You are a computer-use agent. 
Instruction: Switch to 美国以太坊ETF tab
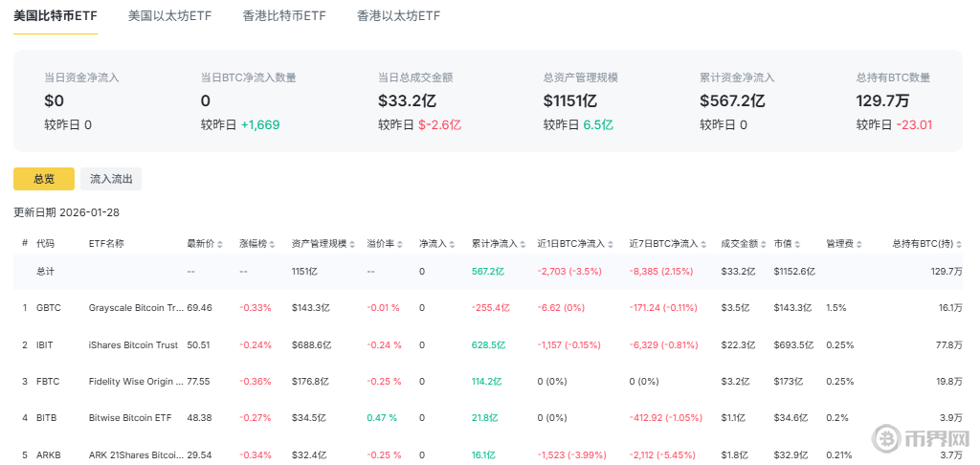coord(169,16)
